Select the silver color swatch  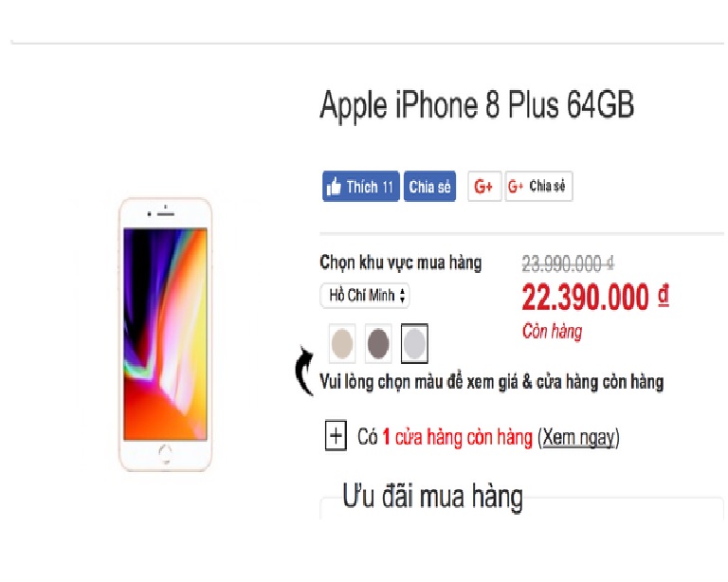click(x=414, y=343)
